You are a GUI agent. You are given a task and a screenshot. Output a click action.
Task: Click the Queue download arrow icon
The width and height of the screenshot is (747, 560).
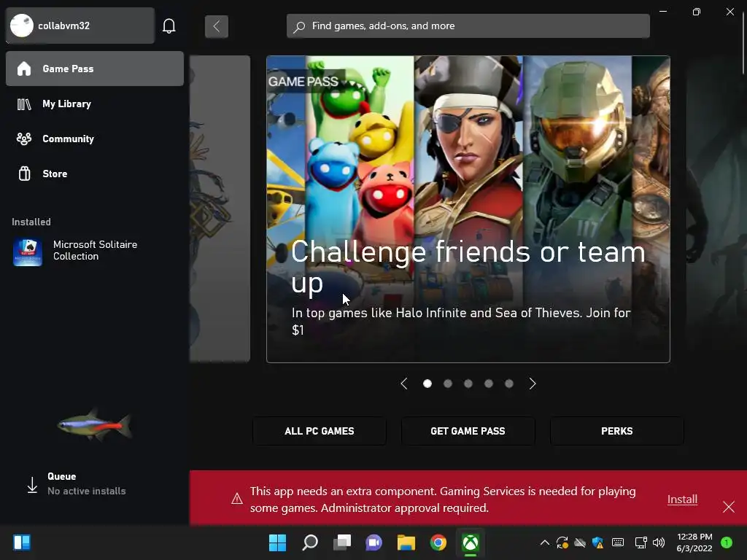[x=32, y=485]
